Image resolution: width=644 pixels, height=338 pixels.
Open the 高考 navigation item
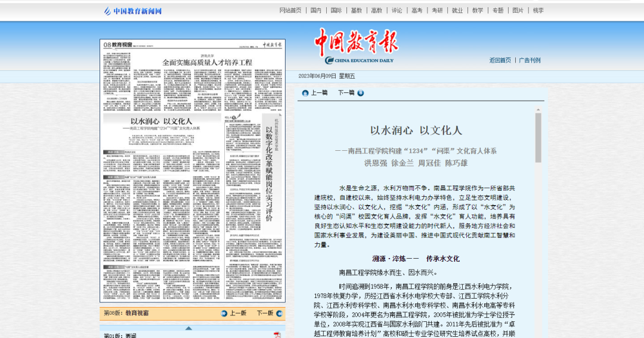tap(417, 10)
